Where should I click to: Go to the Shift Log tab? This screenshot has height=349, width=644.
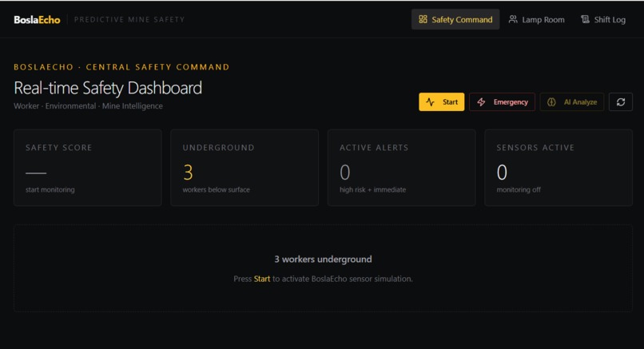[x=603, y=19]
